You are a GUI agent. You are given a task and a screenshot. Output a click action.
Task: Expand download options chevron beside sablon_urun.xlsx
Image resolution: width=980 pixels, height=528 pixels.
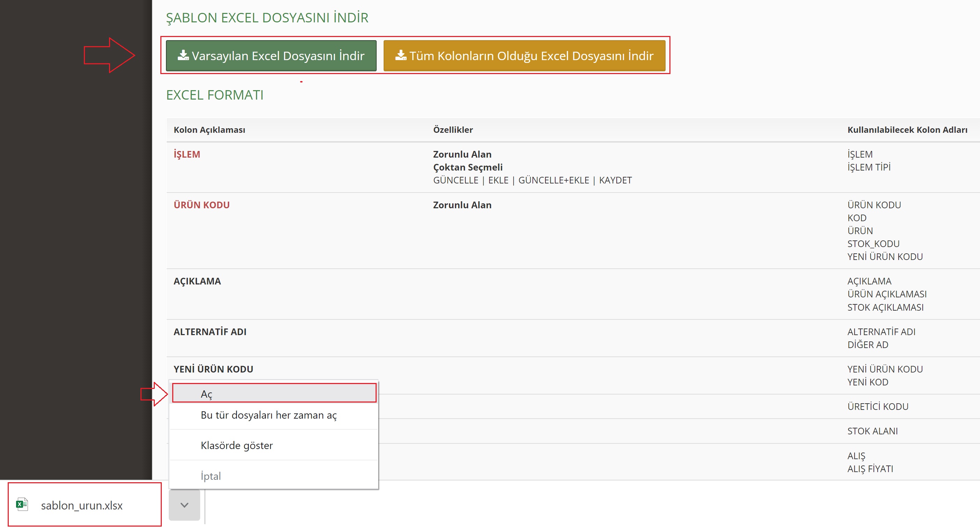coord(184,505)
